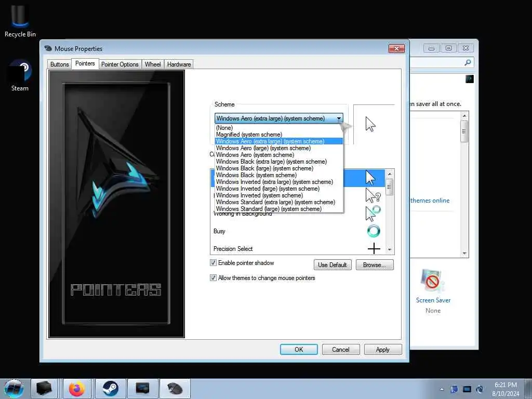
Task: Toggle Allow themes to change mouse pointers
Action: point(213,278)
